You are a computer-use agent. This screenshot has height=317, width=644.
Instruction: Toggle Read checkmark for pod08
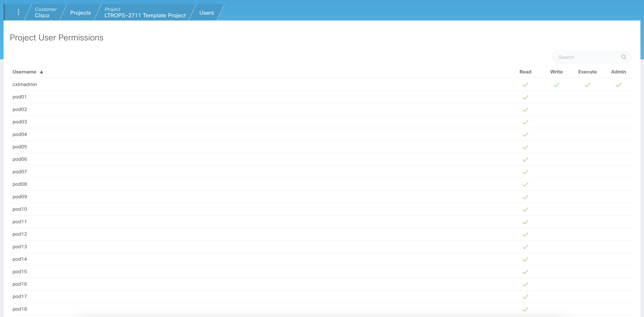pyautogui.click(x=525, y=185)
